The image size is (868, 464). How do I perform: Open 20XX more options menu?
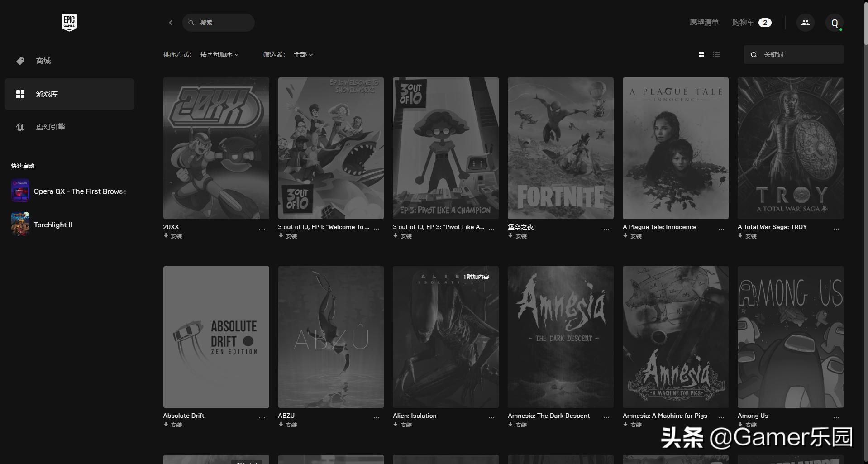pos(262,229)
